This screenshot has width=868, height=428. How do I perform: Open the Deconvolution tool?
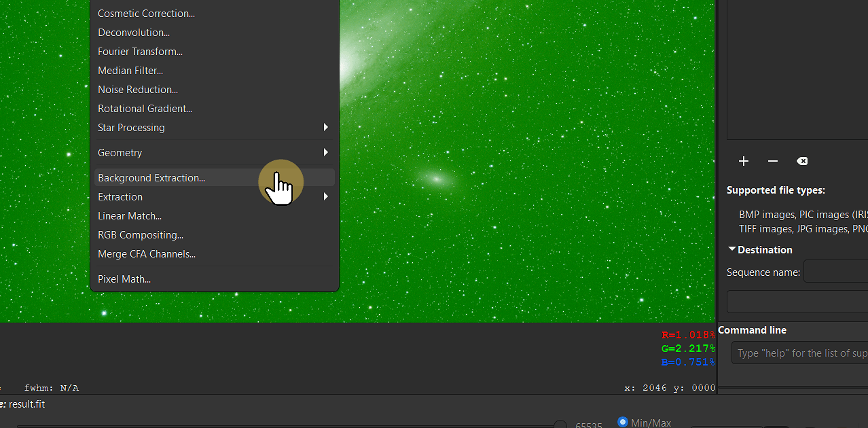click(134, 32)
